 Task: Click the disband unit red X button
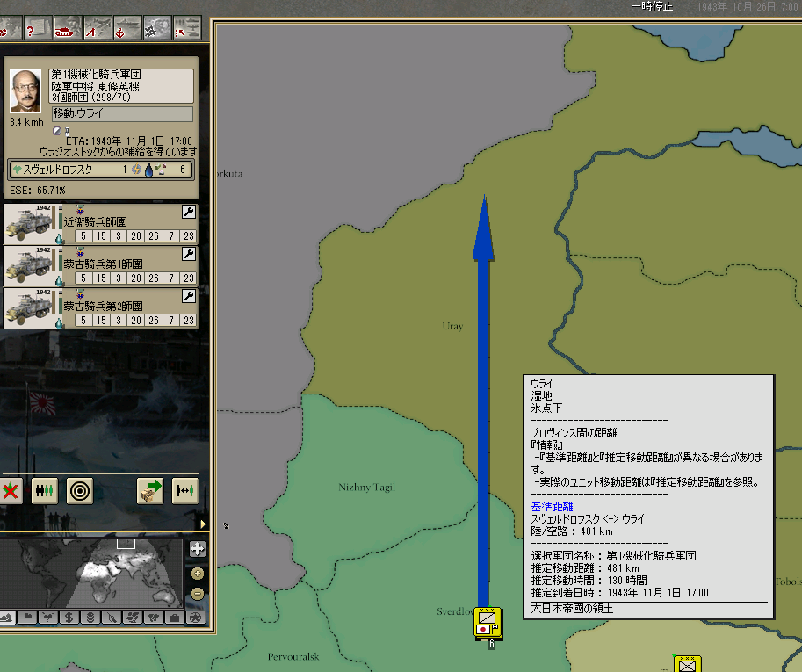pos(11,491)
